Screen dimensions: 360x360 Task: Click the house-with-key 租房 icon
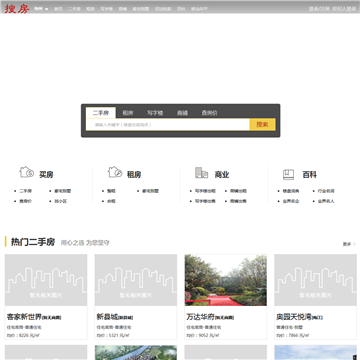115,172
